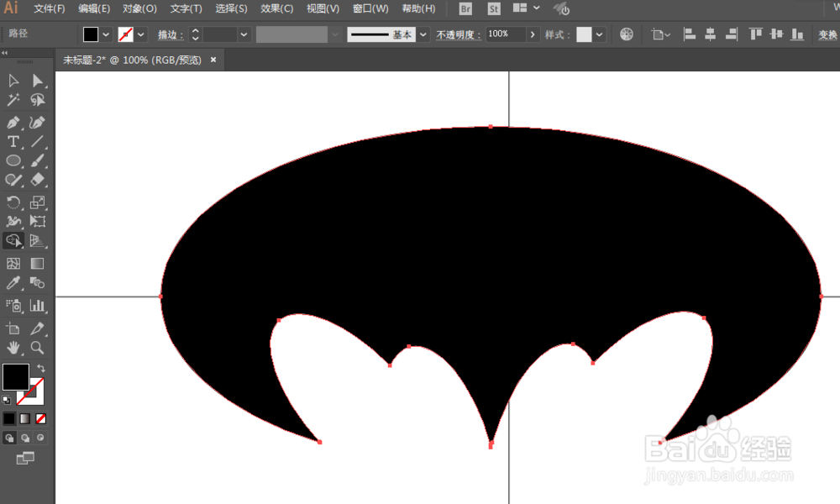Viewport: 840px width, 504px height.
Task: Select the Blend tool
Action: tap(38, 283)
